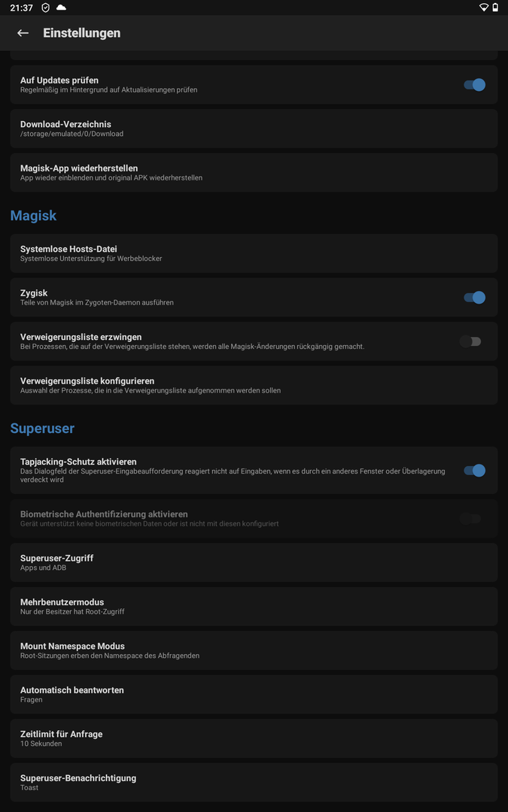This screenshot has width=508, height=812.
Task: Tap the Wi-Fi status icon
Action: pos(483,8)
